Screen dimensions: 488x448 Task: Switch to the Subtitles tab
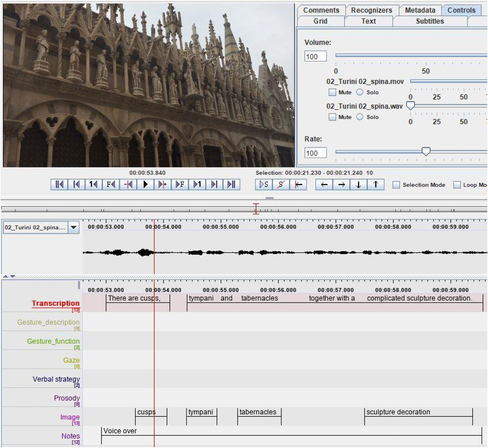coord(430,21)
